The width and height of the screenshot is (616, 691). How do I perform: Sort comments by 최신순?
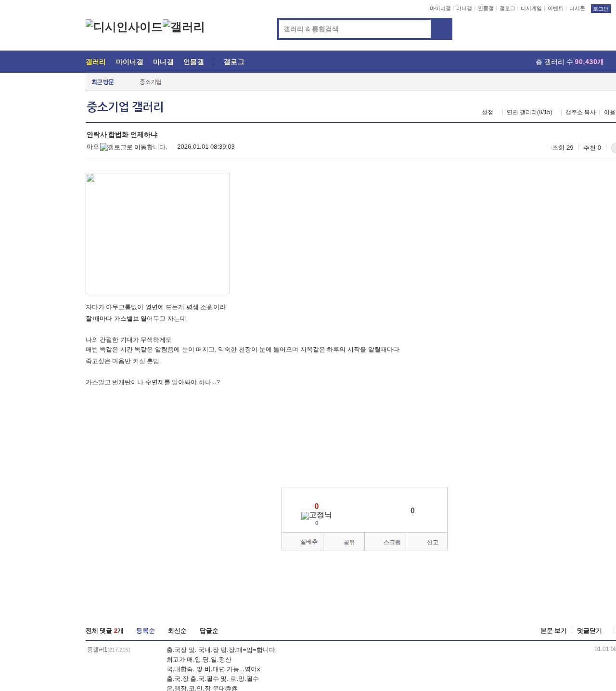coord(177,631)
